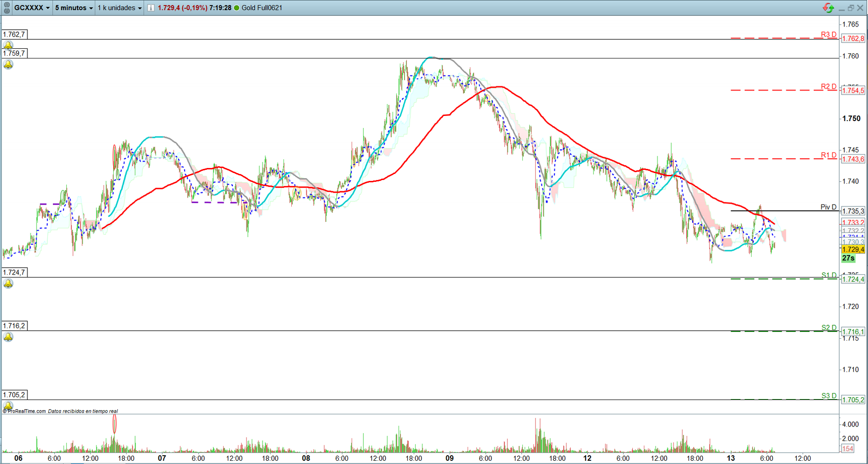This screenshot has width=868, height=464.
Task: Click the 1.762,8 R3 price tag
Action: (853, 39)
